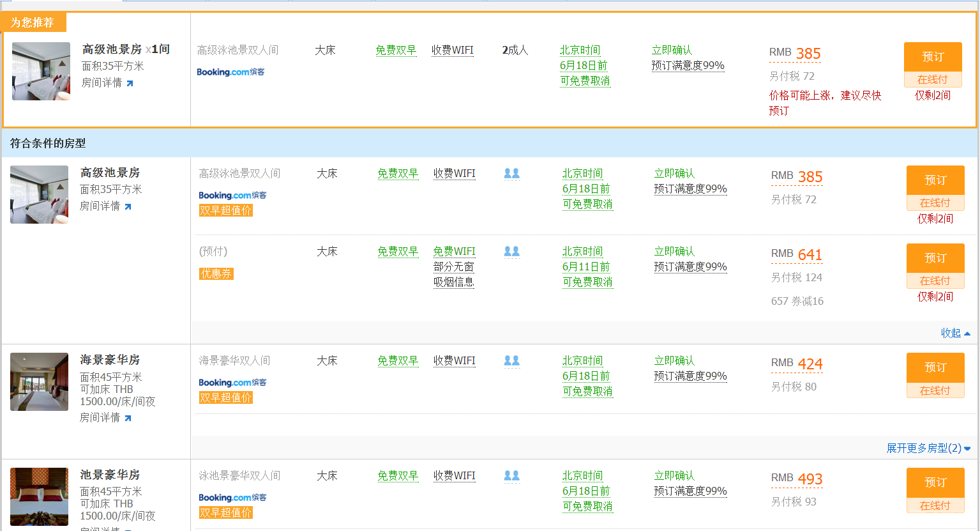Viewport: 980px width, 531px height.
Task: Click two-guest occupancy icon in RMB 641 row
Action: (x=511, y=251)
